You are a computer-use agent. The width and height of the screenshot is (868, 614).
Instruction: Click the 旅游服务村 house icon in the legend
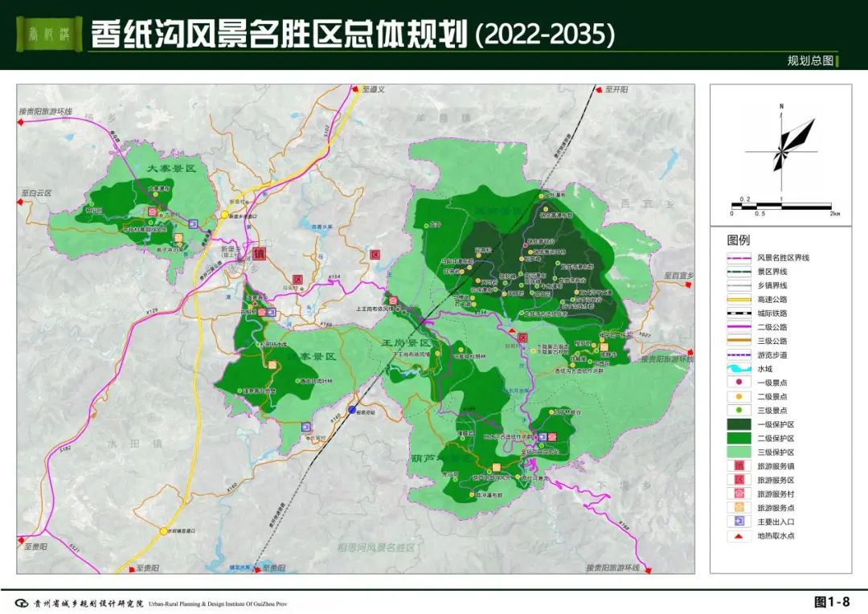coord(739,493)
